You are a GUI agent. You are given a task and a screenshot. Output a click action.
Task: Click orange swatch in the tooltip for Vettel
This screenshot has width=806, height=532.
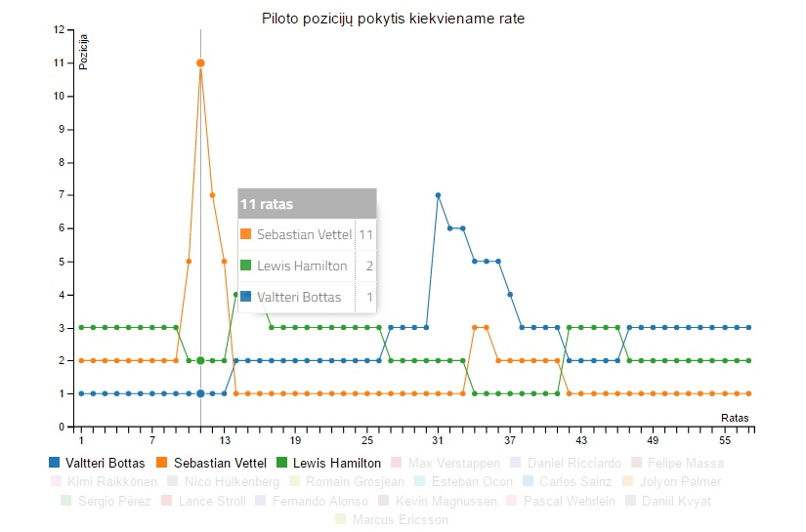pos(246,234)
